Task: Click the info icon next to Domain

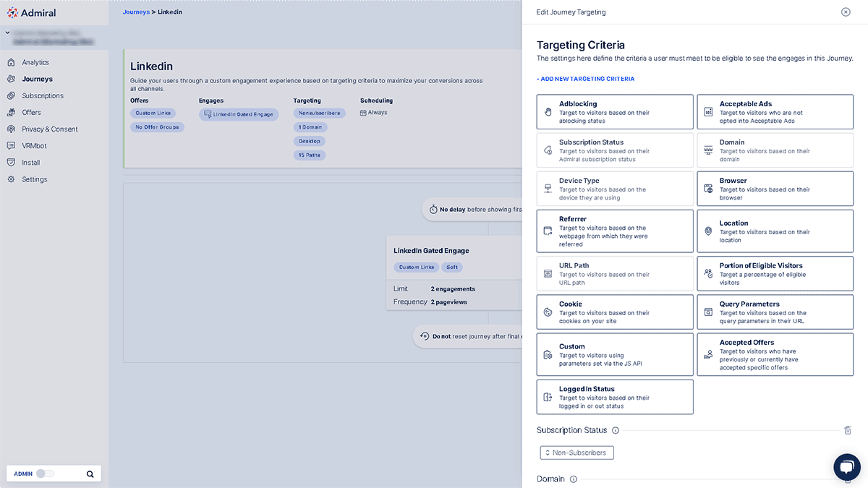Action: pos(573,479)
